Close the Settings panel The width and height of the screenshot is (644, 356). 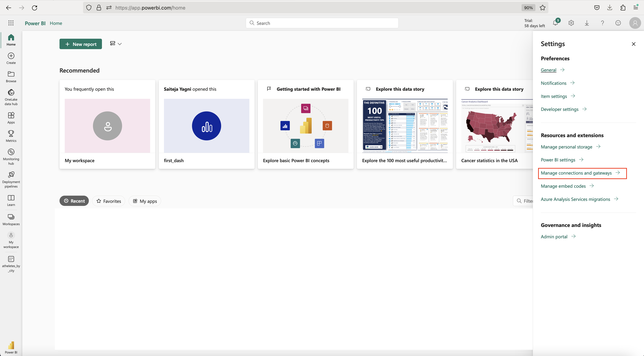coord(634,44)
